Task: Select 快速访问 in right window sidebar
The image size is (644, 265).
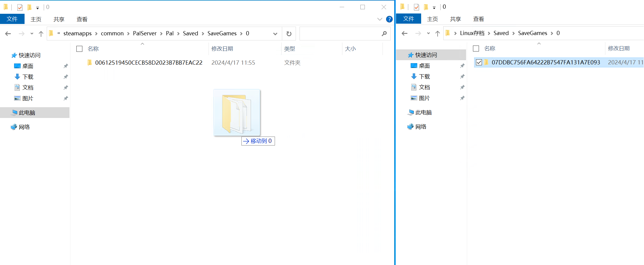Action: 431,55
